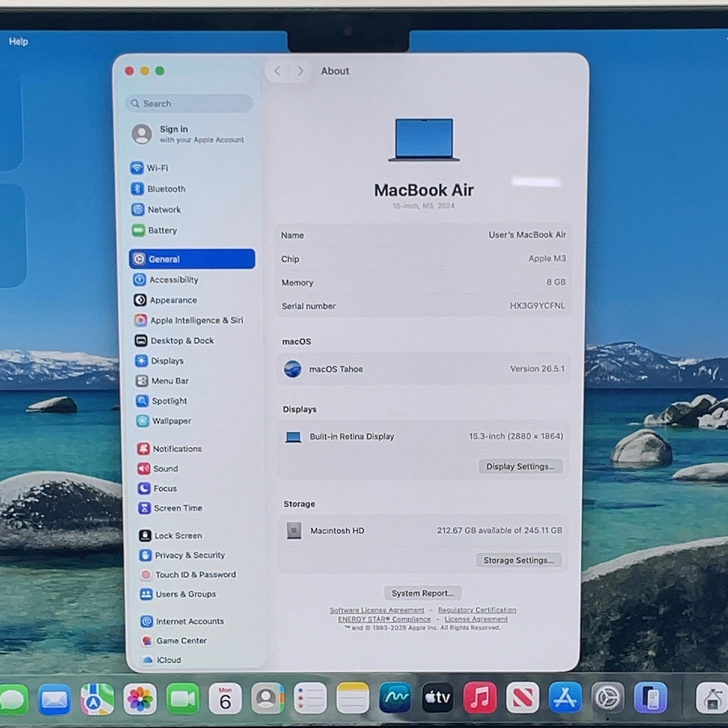Screen dimensions: 728x728
Task: Open Photos from the Dock
Action: click(x=140, y=699)
